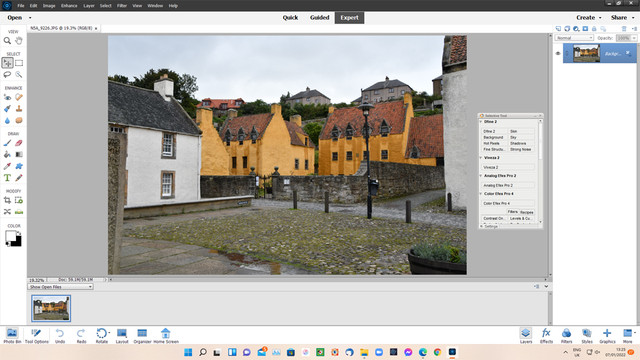This screenshot has height=360, width=640.
Task: Open the More panel options
Action: pyautogui.click(x=628, y=336)
